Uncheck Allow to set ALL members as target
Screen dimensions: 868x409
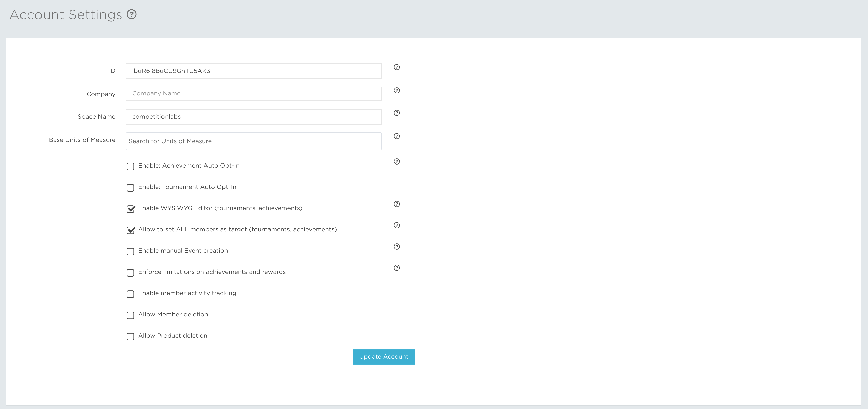point(131,230)
